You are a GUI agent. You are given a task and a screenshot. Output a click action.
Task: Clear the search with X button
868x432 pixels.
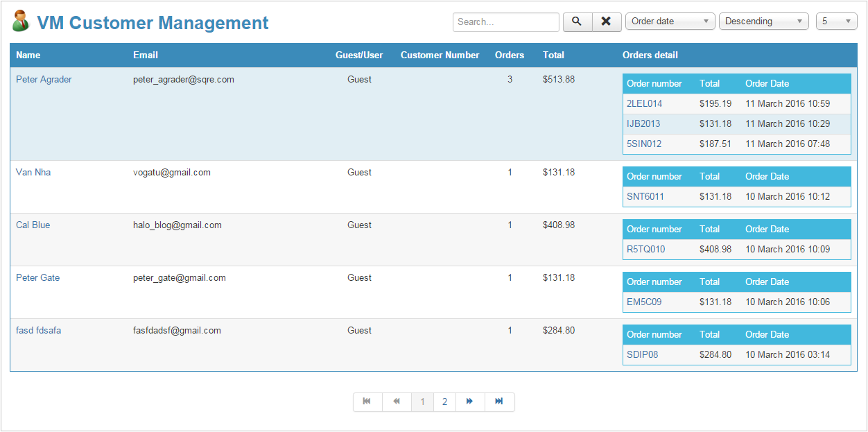pyautogui.click(x=607, y=21)
